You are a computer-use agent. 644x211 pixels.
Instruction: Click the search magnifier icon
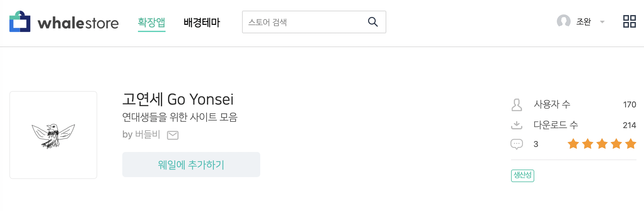click(x=373, y=22)
